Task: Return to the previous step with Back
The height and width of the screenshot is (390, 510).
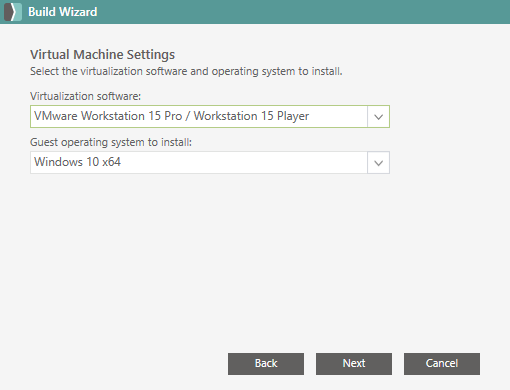Action: 266,364
